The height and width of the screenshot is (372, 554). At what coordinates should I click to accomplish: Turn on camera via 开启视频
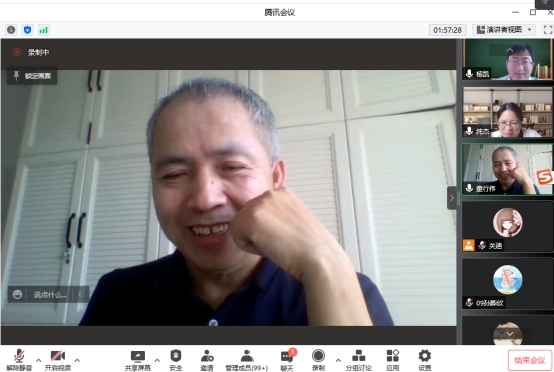58,360
